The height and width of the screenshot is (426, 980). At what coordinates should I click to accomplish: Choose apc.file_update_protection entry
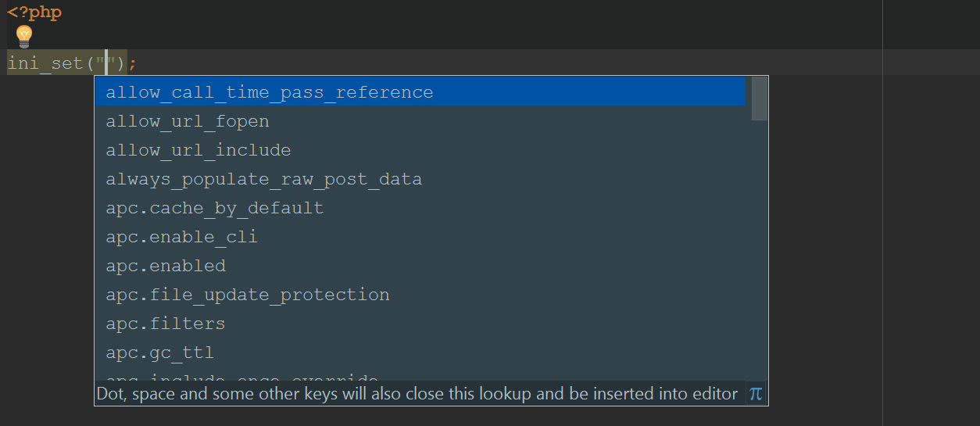(420, 295)
